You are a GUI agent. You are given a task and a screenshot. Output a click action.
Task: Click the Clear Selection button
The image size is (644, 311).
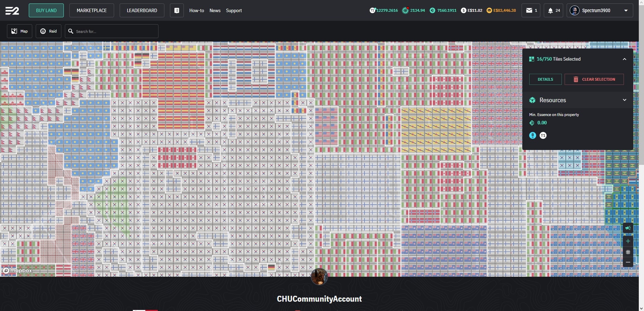594,79
